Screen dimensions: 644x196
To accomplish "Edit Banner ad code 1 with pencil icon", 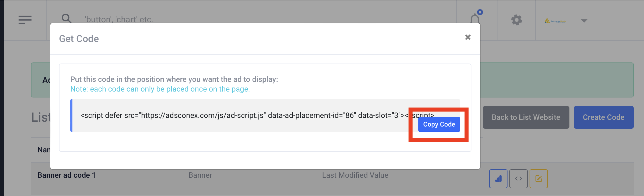I will [x=538, y=178].
